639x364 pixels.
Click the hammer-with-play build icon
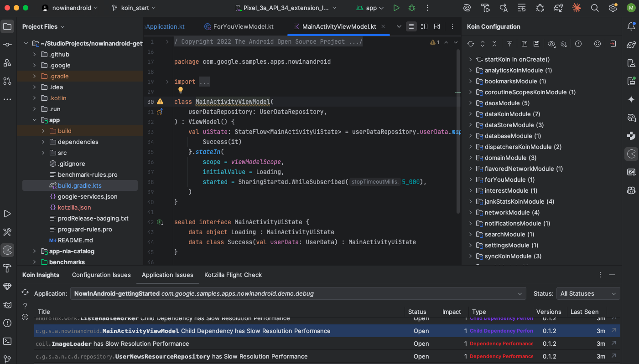(485, 8)
